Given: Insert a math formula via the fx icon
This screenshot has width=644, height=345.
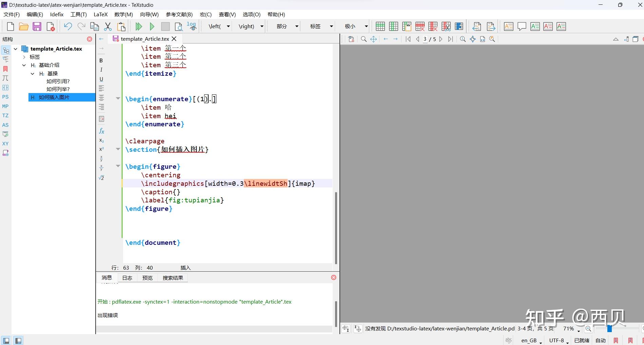Looking at the screenshot, I should 101,131.
